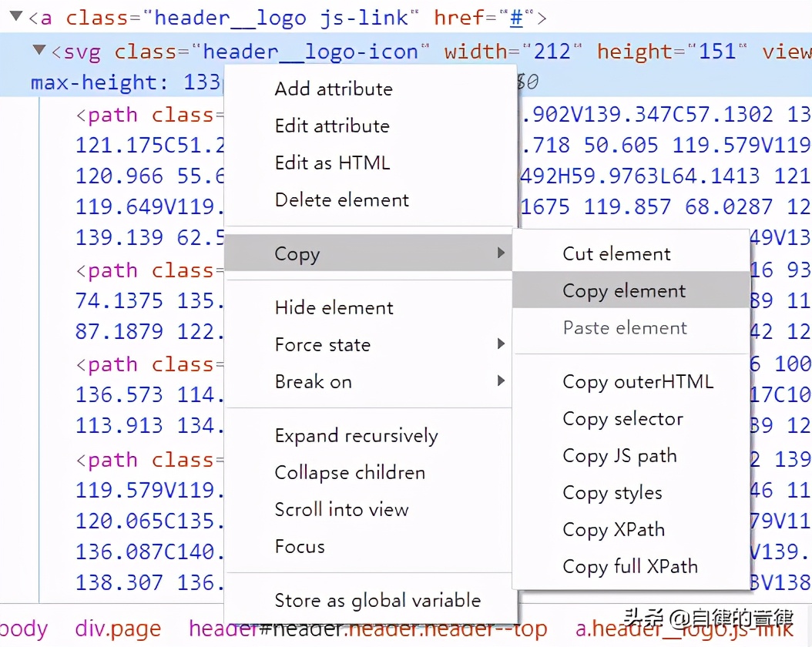Click Copy full XPath option
Screen dimensions: 812x647
[629, 566]
